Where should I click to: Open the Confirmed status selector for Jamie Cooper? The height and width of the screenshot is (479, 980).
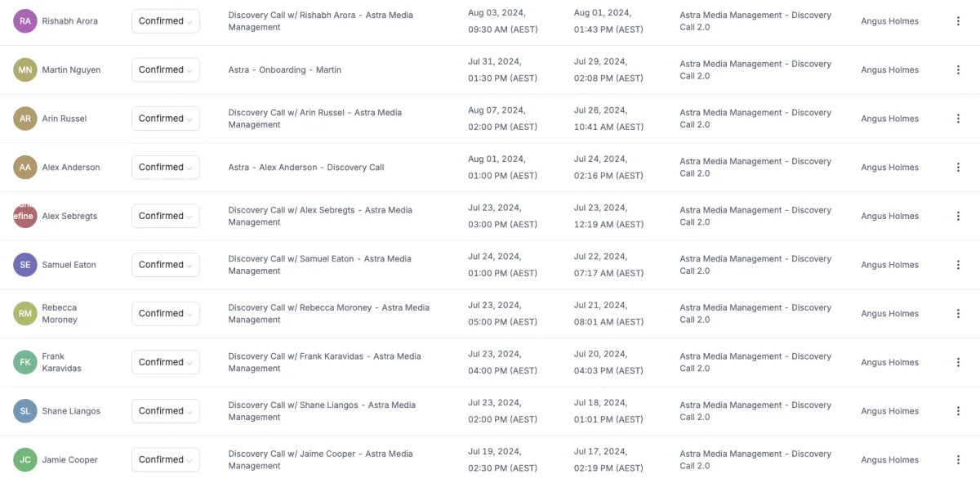point(166,459)
